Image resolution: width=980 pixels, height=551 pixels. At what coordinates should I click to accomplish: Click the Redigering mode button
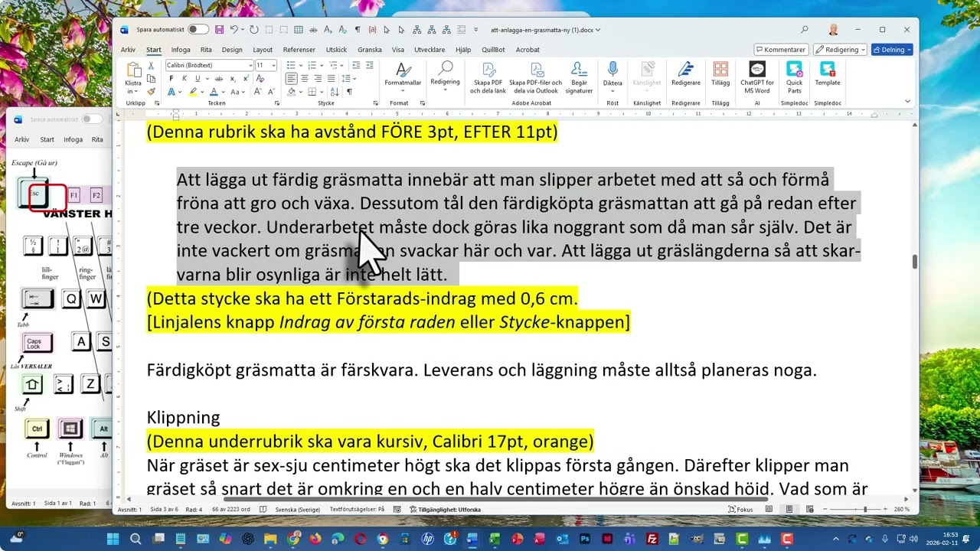tap(839, 50)
